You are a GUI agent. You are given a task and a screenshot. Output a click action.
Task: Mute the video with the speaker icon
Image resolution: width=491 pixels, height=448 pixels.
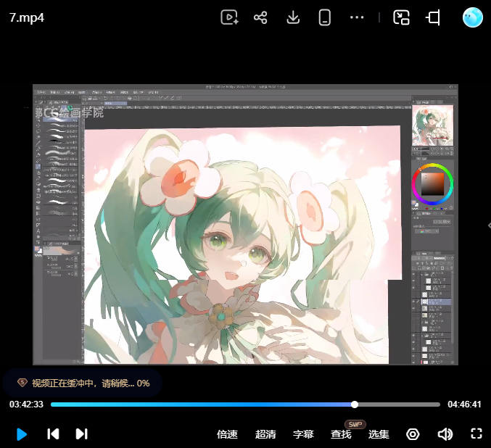point(445,434)
